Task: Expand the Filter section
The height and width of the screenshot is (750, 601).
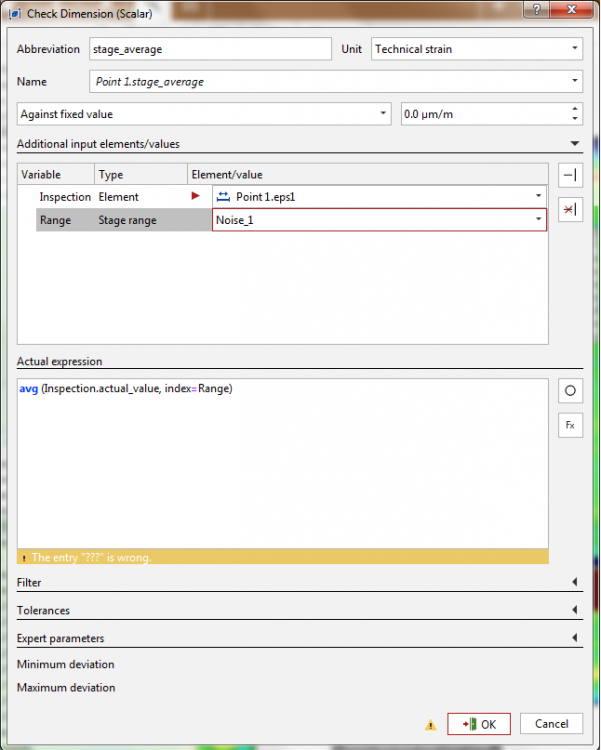Action: (575, 582)
